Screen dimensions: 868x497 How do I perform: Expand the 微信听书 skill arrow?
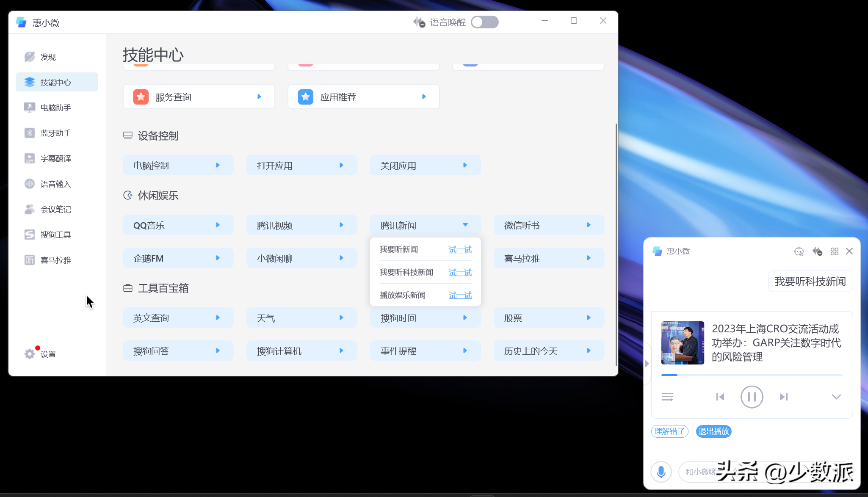point(589,225)
